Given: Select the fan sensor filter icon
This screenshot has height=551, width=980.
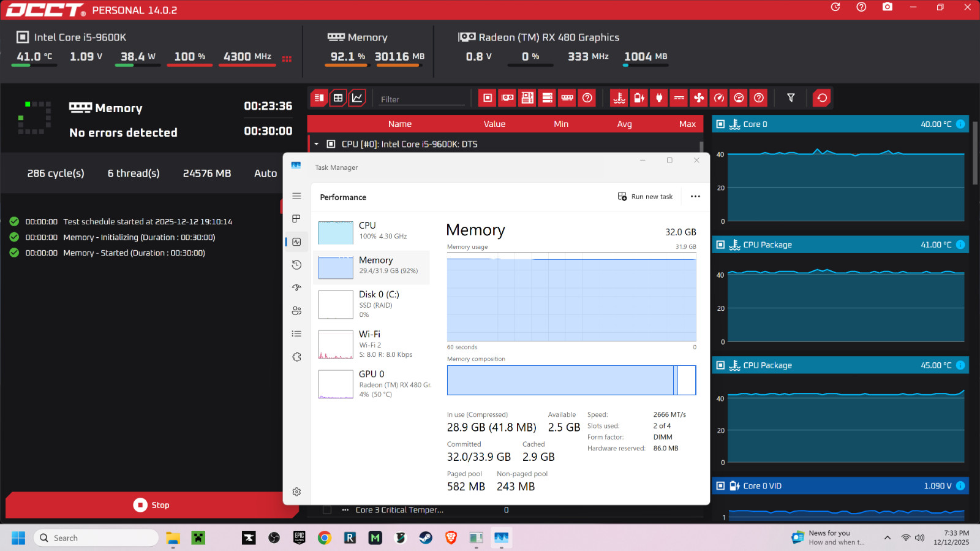Looking at the screenshot, I should 699,98.
